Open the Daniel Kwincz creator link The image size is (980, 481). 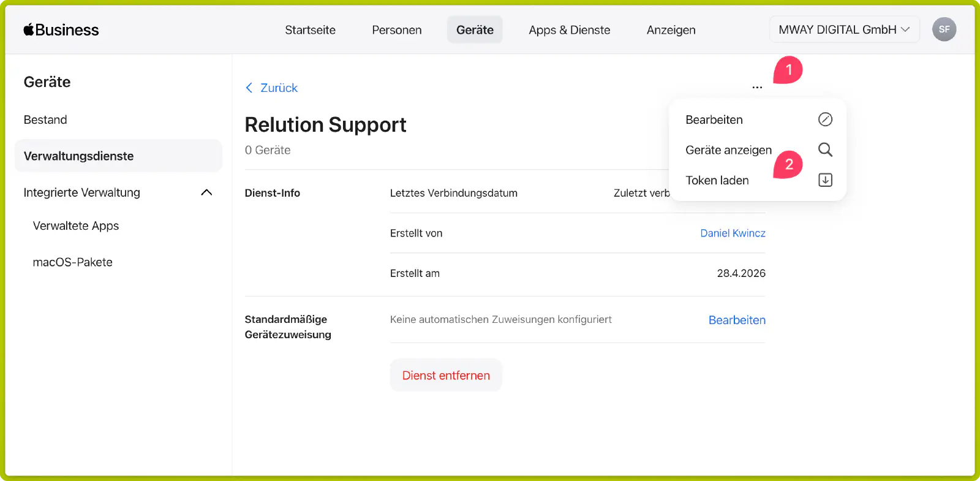click(x=733, y=233)
